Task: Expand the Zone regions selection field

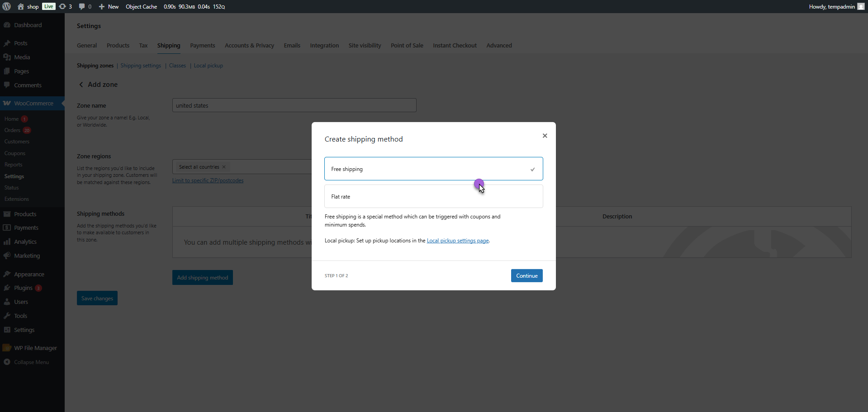Action: click(271, 167)
